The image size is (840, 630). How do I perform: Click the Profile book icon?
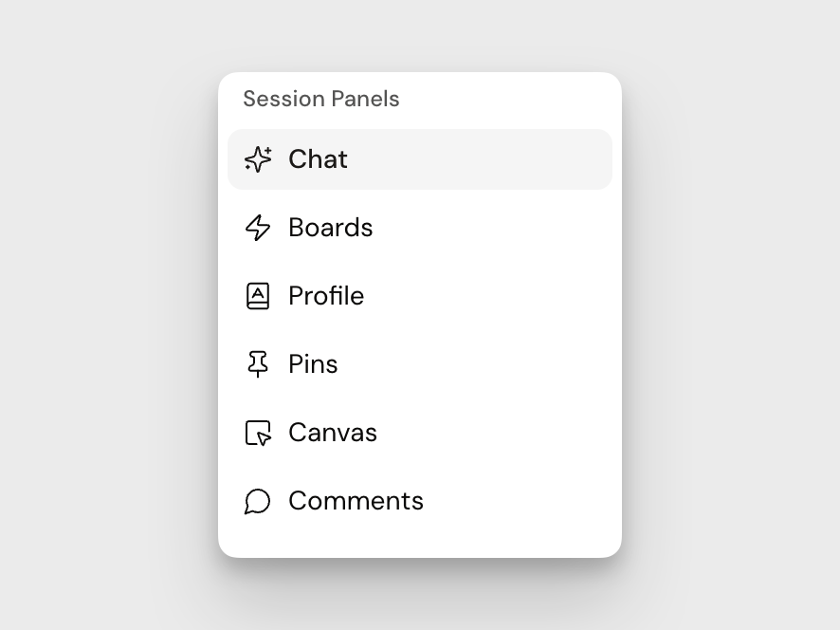click(x=258, y=296)
